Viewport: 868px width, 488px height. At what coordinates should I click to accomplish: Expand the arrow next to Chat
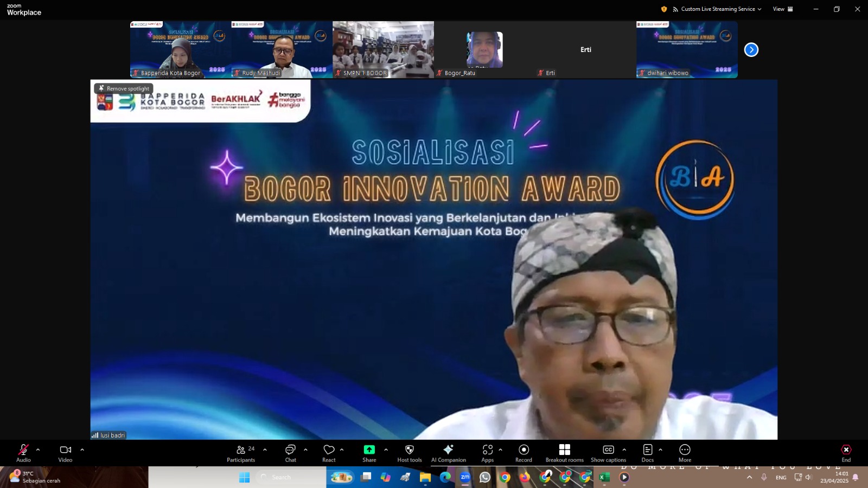(x=306, y=450)
